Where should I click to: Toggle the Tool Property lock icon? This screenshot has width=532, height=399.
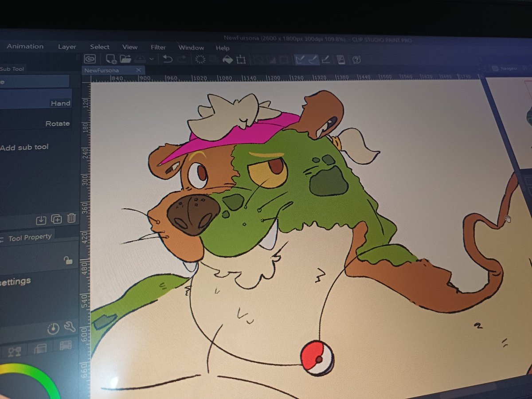click(x=68, y=260)
